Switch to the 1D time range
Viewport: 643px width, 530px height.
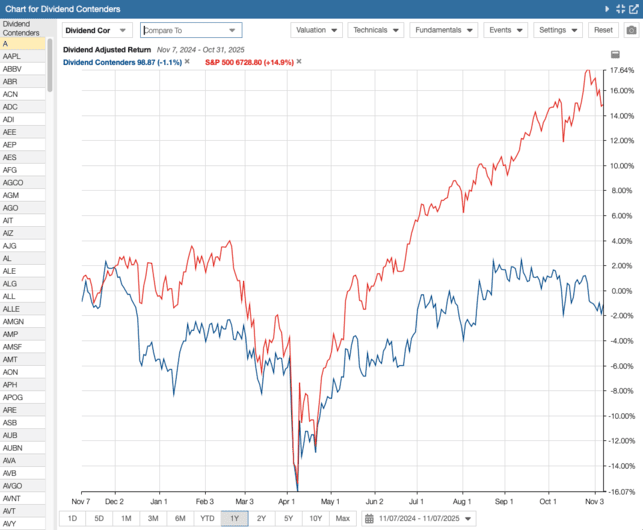coord(72,518)
